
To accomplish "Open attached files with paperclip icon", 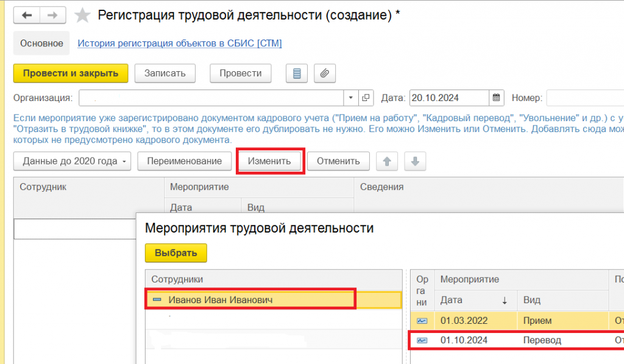I will point(325,74).
